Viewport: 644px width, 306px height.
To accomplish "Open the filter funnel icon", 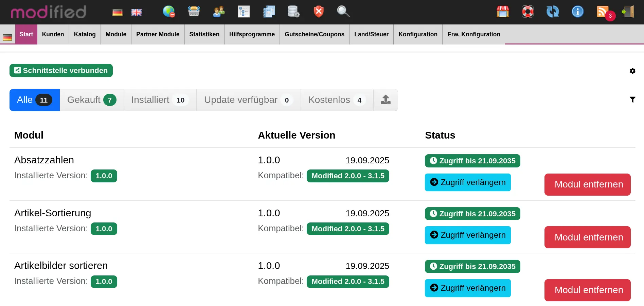I will click(x=632, y=100).
